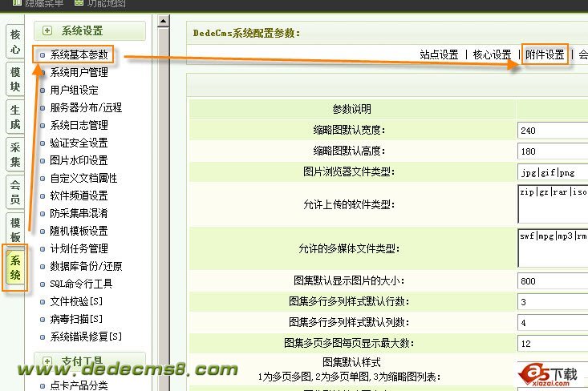
Task: Click 允许的多媒体文件类型 text area
Action: (x=553, y=248)
